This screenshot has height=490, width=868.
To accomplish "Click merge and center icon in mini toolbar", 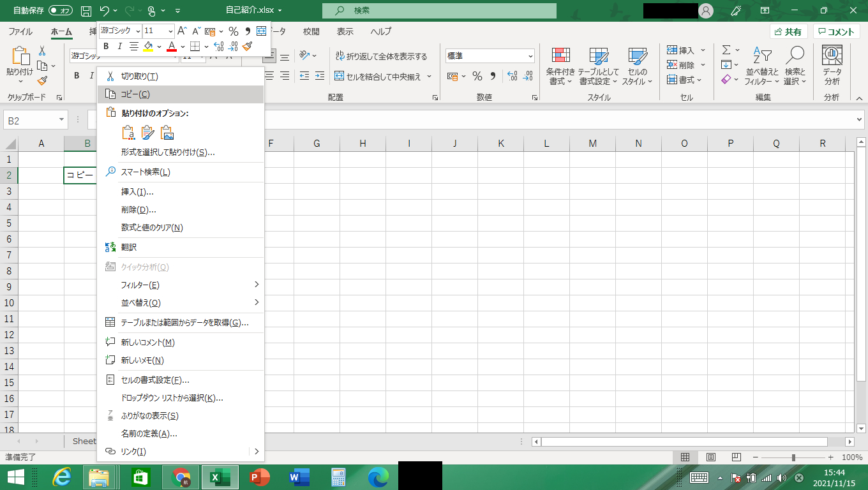I will coord(261,31).
